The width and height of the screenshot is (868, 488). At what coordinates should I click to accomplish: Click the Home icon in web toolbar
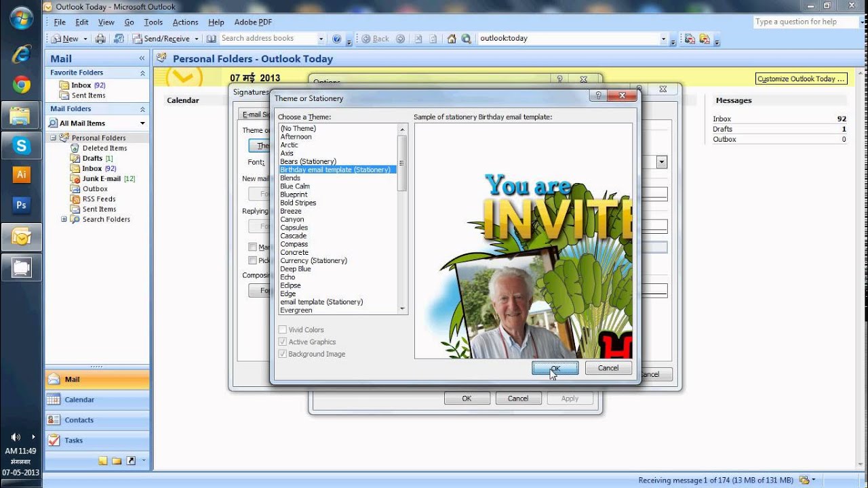pos(452,39)
